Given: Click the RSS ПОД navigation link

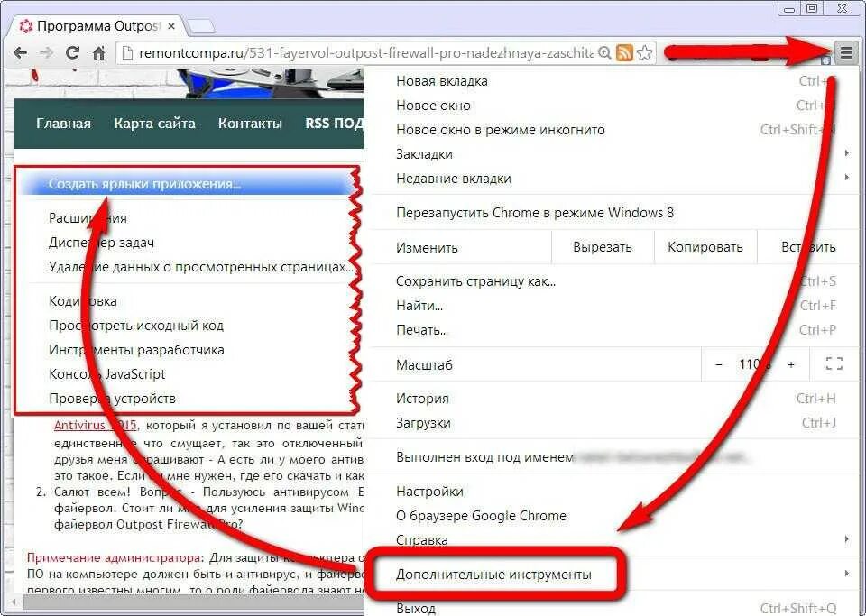Looking at the screenshot, I should (x=334, y=123).
